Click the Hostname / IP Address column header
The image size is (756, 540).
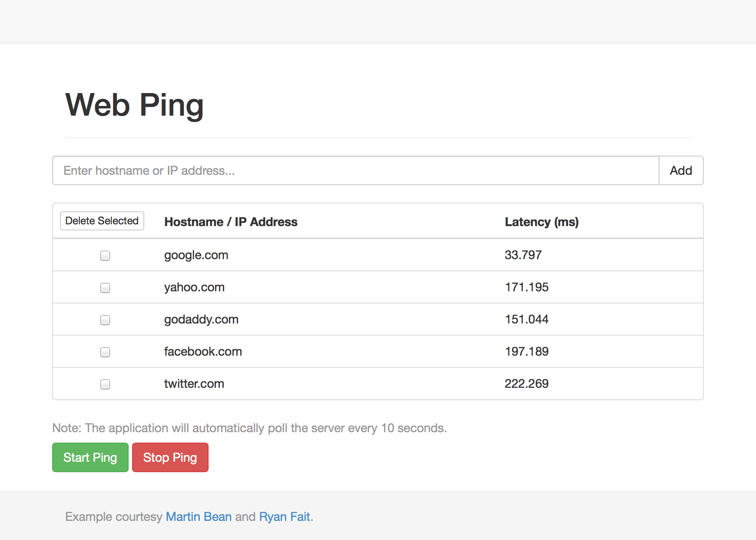(231, 222)
